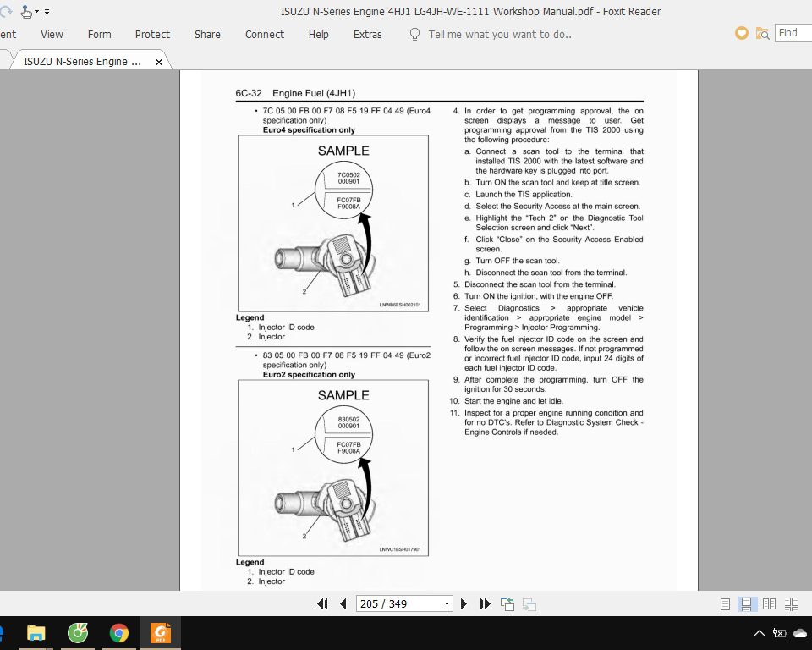Open the Hand tool dropdown arrow
The height and width of the screenshot is (650, 812).
37,13
